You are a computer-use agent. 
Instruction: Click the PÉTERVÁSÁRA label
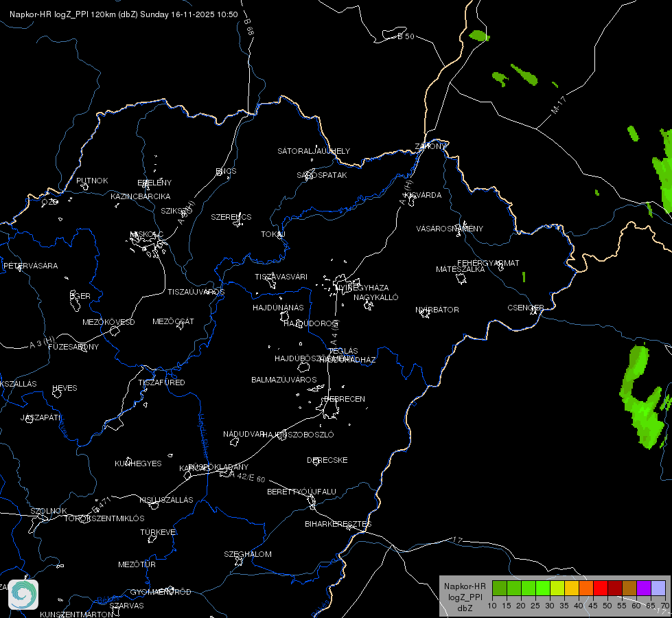point(30,266)
